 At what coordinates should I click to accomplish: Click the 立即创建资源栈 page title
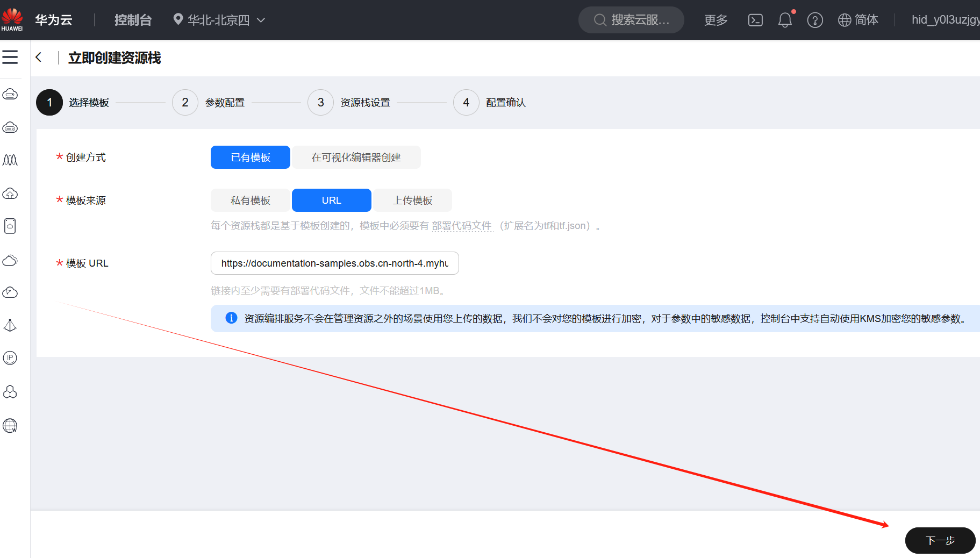tap(115, 58)
